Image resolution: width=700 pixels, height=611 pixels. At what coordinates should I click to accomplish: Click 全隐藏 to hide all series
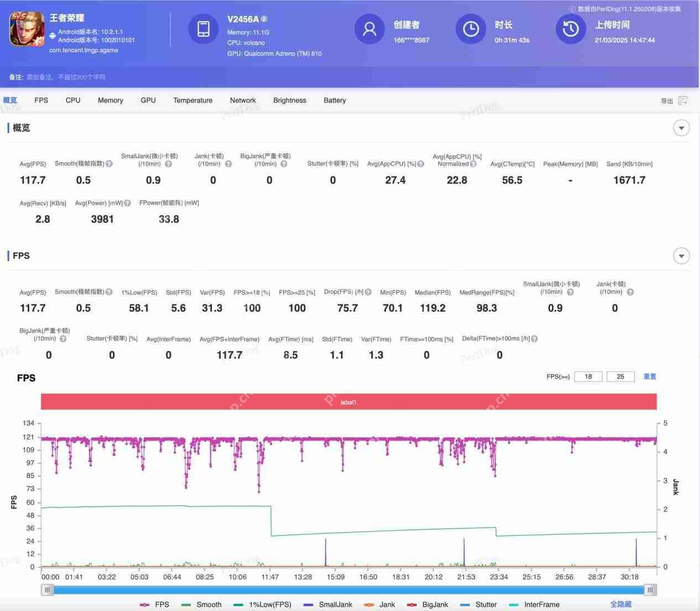[x=620, y=604]
